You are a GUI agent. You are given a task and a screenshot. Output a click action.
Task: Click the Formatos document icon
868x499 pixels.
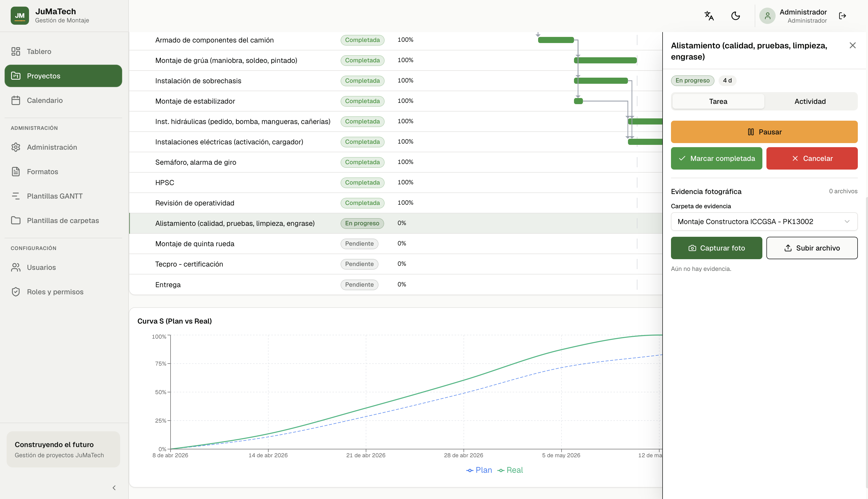16,172
